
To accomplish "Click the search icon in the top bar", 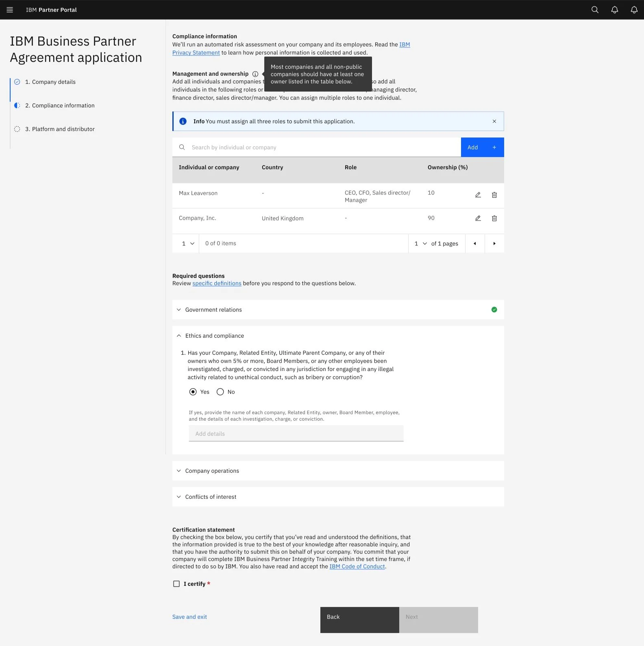I will (x=595, y=10).
